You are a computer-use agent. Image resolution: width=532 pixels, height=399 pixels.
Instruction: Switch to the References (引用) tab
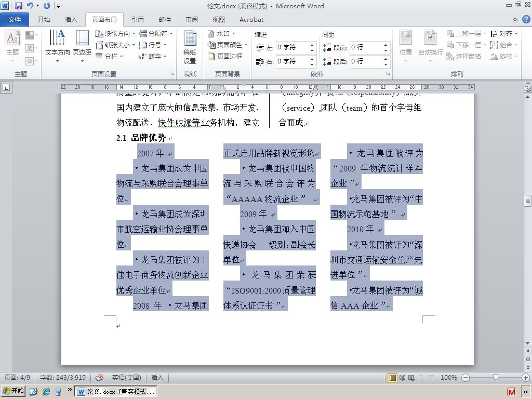tap(137, 20)
